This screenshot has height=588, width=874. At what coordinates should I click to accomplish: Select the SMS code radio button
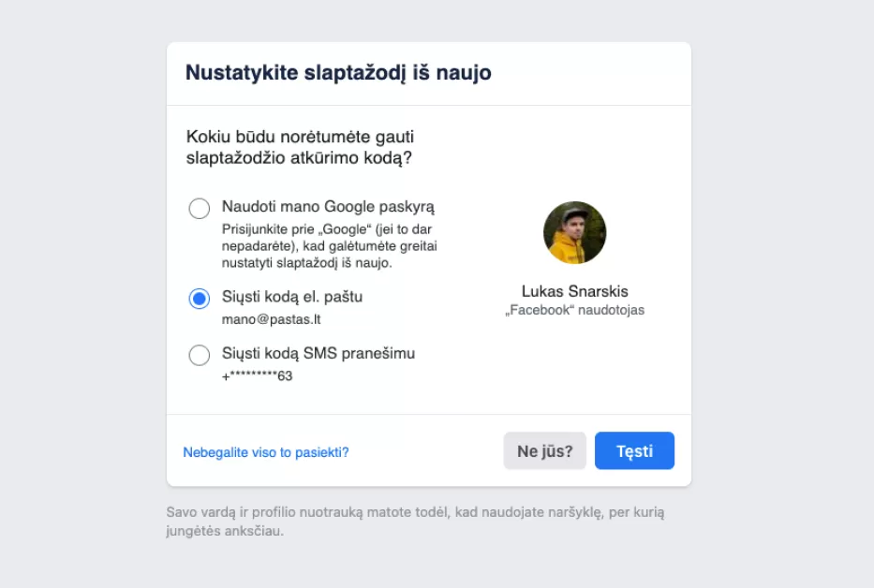point(200,355)
